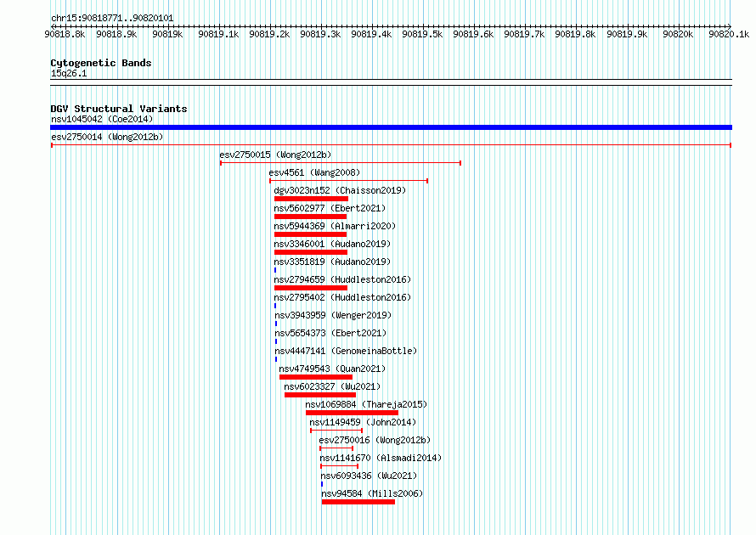The width and height of the screenshot is (756, 535).
Task: Open the esv4561 (Wang2008) variant
Action: 314,172
